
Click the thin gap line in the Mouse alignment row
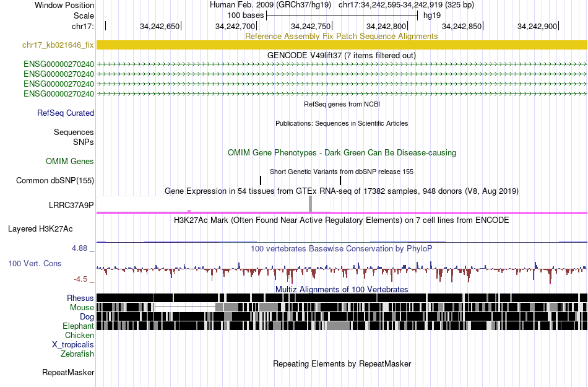tap(185, 307)
